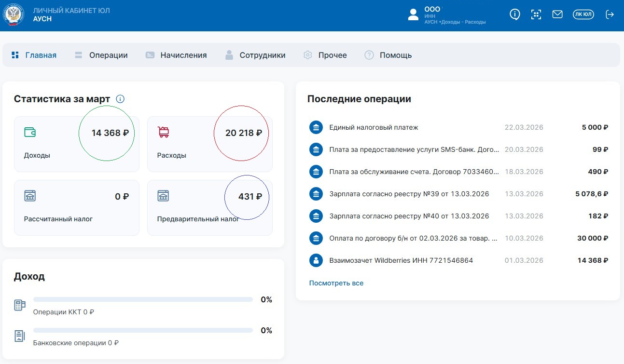Click person icon of Взаимозачет Wildberries row
This screenshot has width=624, height=364.
pyautogui.click(x=316, y=260)
